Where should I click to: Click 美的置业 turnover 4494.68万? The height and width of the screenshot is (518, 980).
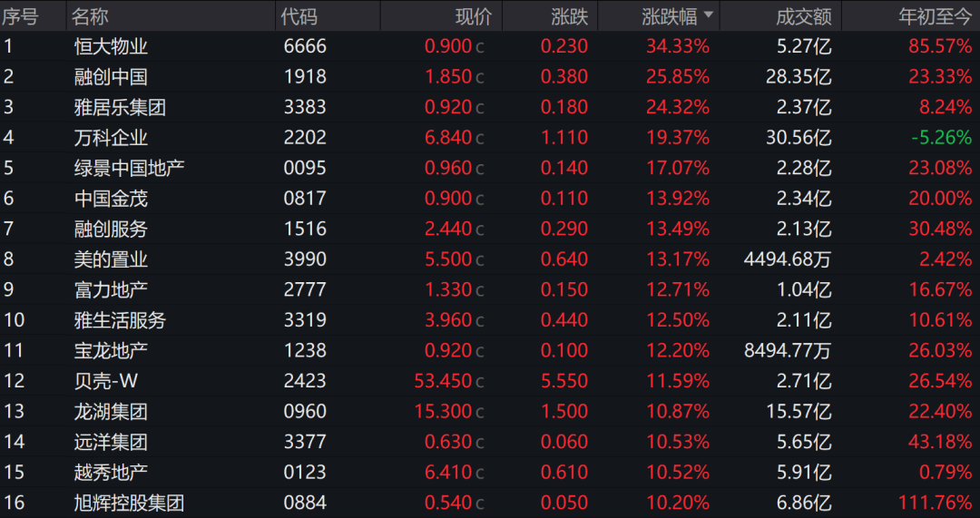788,259
